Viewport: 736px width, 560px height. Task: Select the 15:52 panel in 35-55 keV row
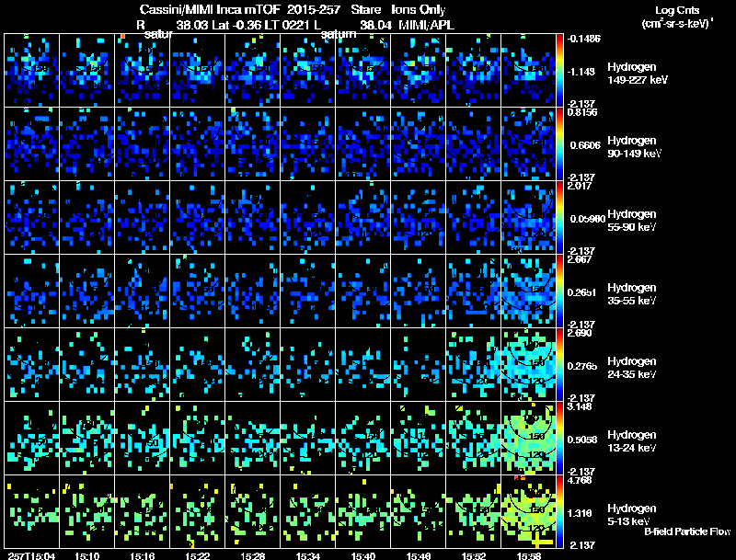(474, 291)
